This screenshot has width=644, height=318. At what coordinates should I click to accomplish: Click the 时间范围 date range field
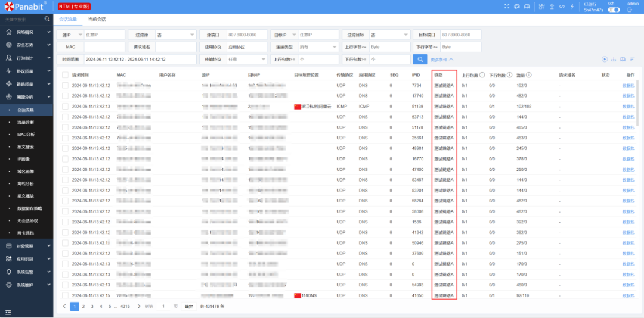pyautogui.click(x=140, y=59)
